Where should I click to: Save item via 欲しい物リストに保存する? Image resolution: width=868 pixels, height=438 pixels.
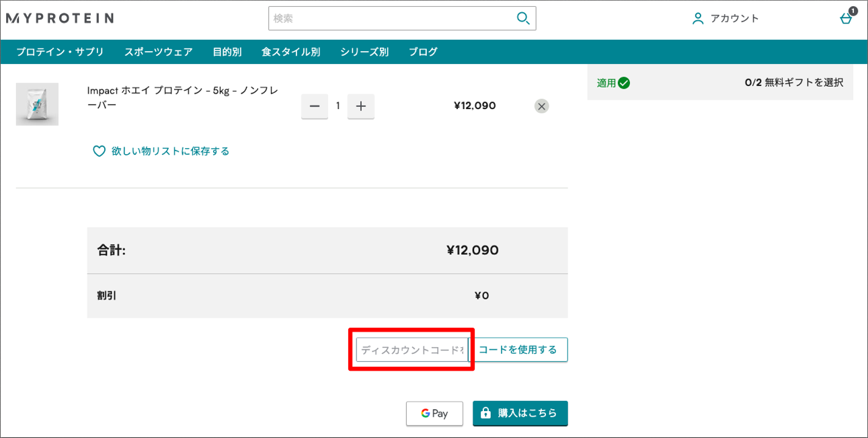pos(170,151)
